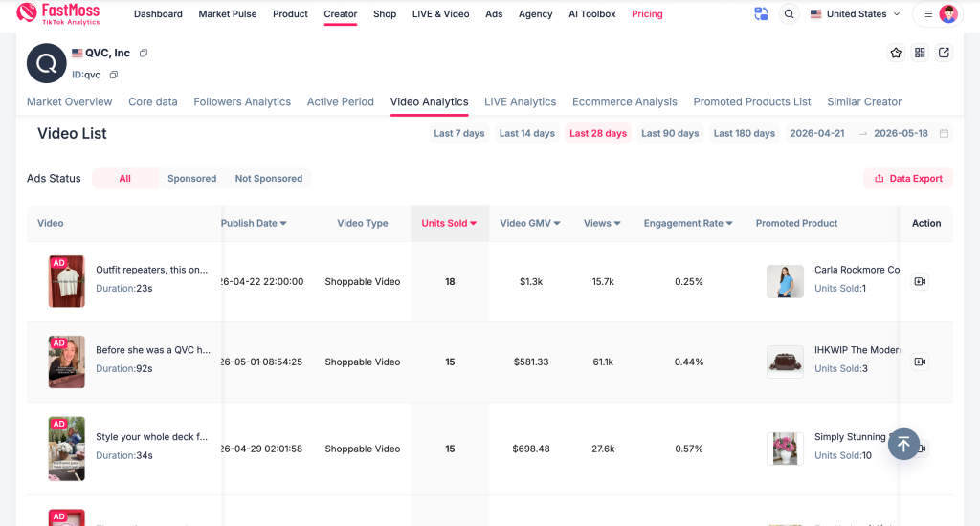The image size is (980, 526).
Task: Open Carla Rockmore promoted product link
Action: tap(857, 270)
